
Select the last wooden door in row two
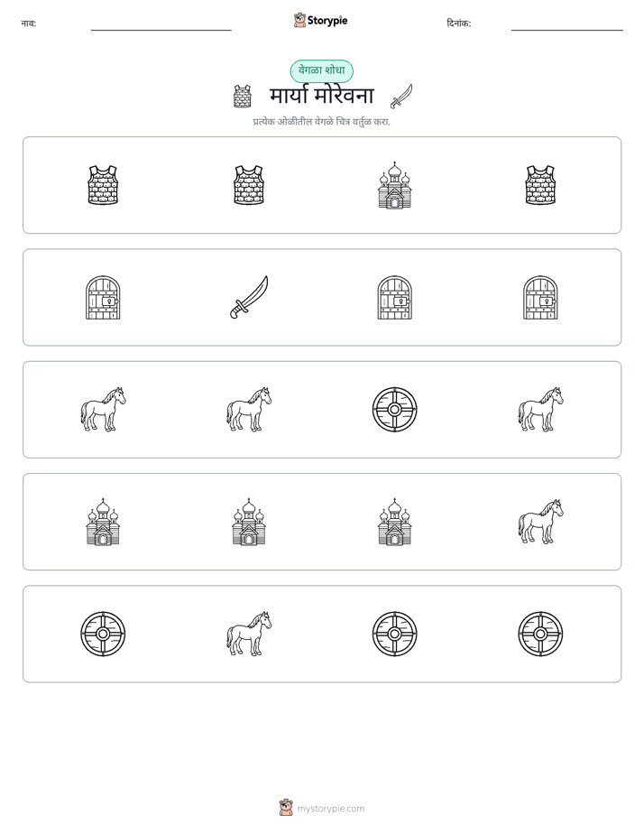540,297
